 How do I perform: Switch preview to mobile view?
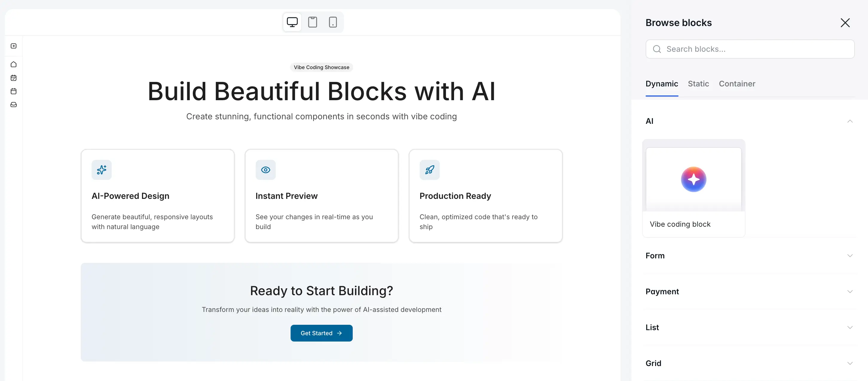pos(333,22)
